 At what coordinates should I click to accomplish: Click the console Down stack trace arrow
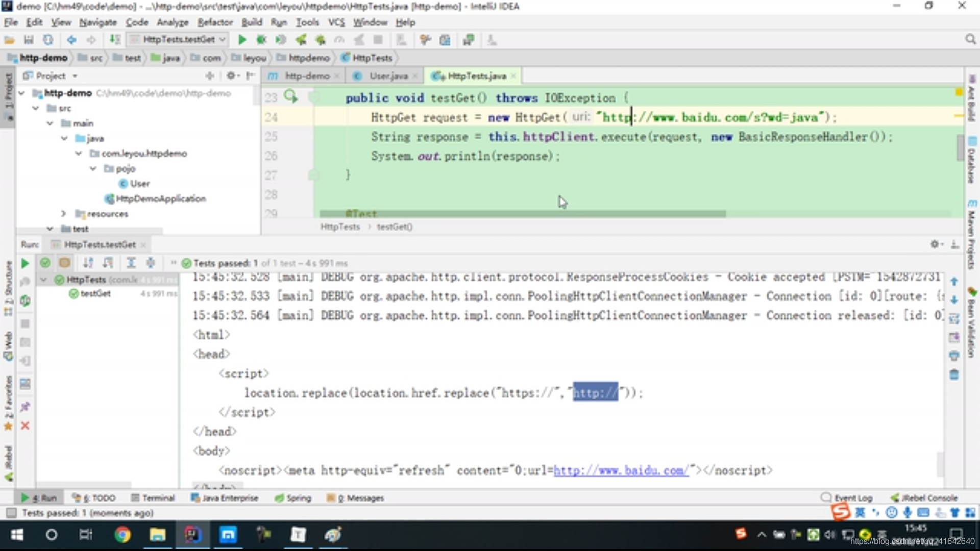point(954,300)
